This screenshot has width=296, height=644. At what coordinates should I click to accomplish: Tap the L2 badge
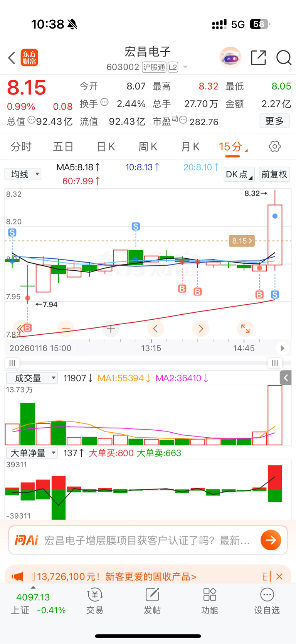(x=173, y=67)
